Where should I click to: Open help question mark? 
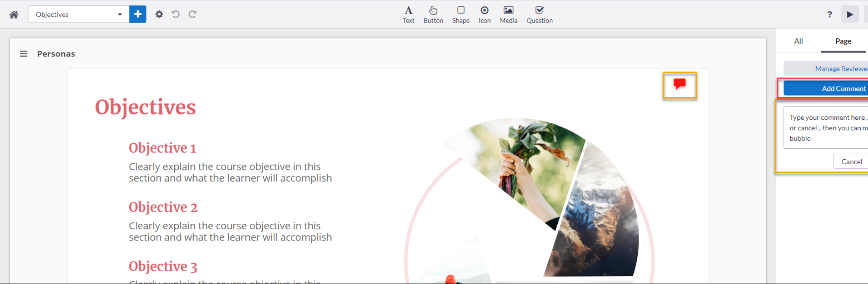coord(830,14)
